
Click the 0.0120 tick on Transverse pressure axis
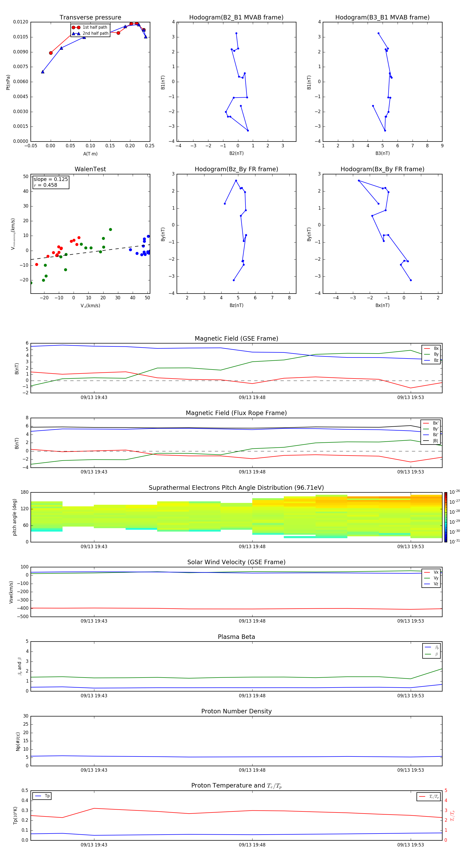pyautogui.click(x=20, y=22)
